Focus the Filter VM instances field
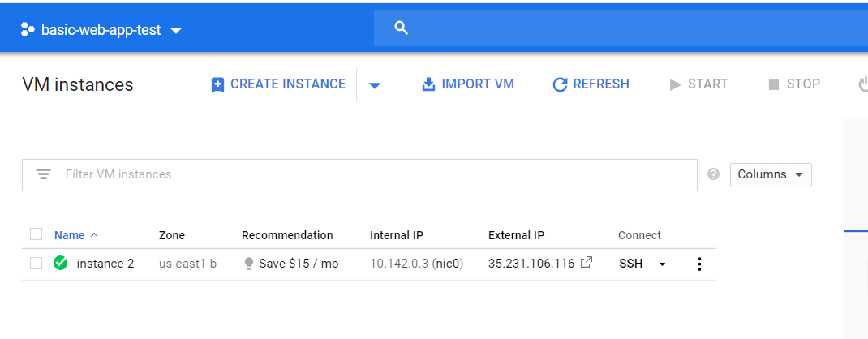The image size is (868, 339). click(x=373, y=174)
